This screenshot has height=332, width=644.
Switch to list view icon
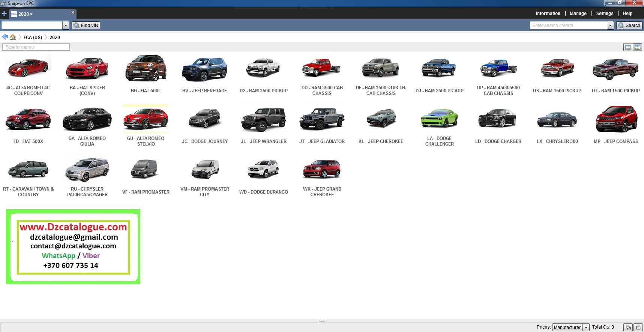click(x=627, y=47)
